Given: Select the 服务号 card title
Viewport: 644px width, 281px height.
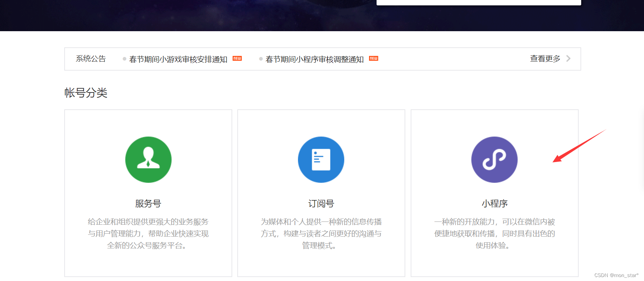Looking at the screenshot, I should (148, 204).
